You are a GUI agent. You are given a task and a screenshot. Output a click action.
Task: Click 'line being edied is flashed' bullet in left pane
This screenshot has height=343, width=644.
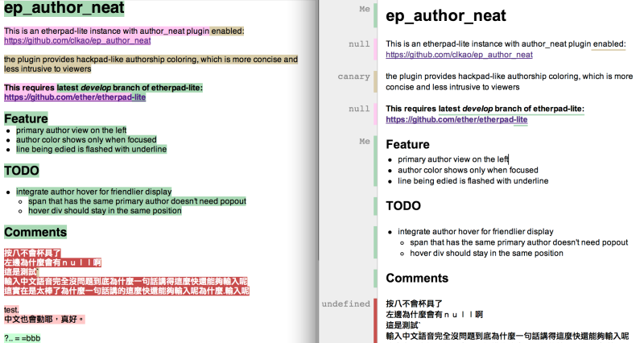pyautogui.click(x=91, y=149)
